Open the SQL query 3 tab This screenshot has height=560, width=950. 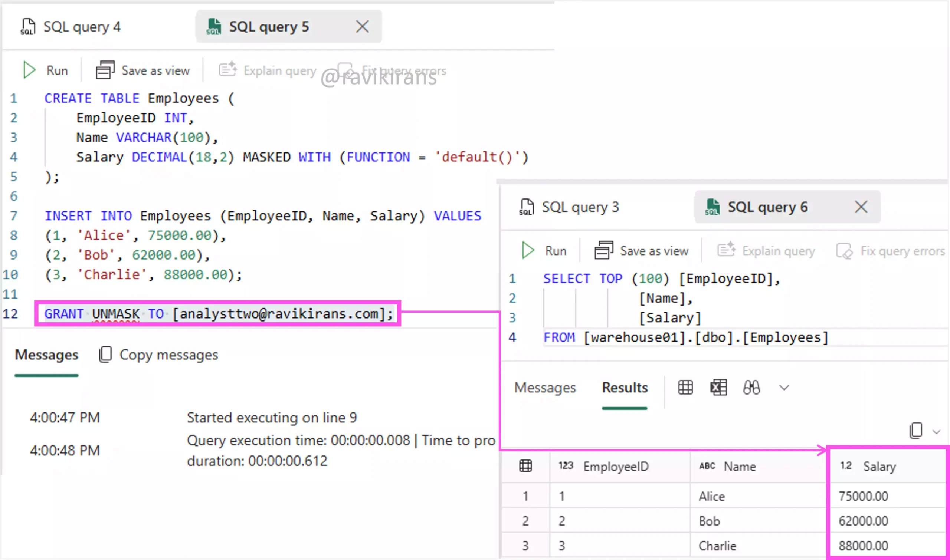[x=569, y=207]
